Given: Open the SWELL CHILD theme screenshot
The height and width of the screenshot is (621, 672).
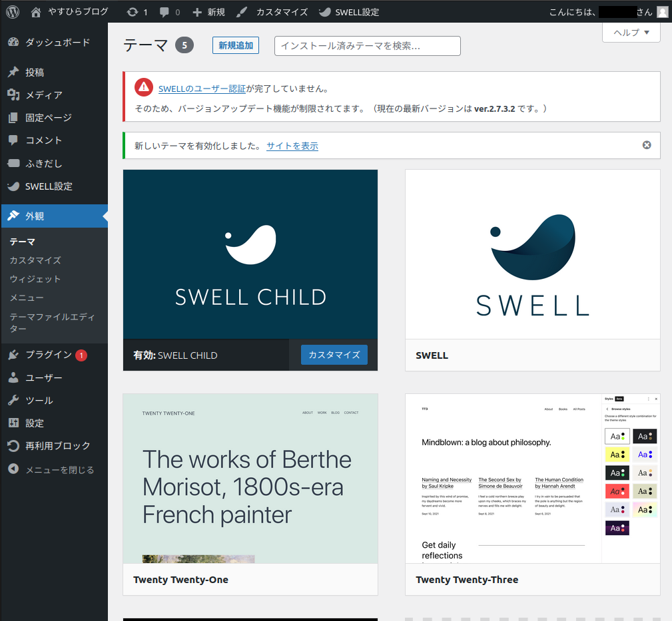Looking at the screenshot, I should [250, 254].
